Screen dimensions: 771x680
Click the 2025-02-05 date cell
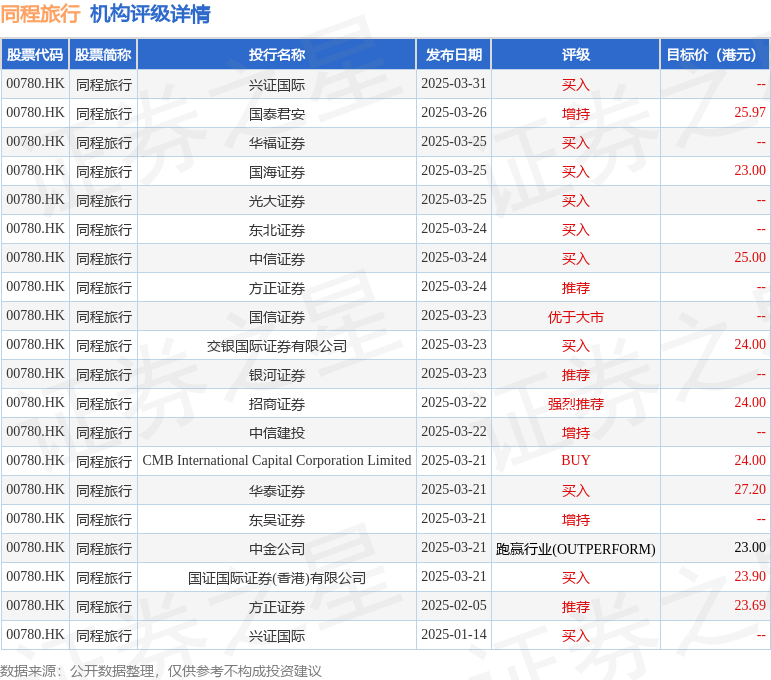(454, 606)
